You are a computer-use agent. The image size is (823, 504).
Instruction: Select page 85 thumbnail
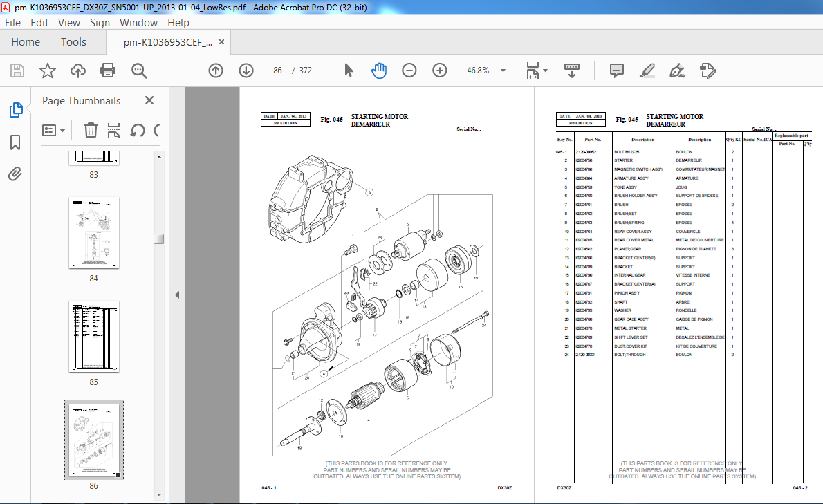(94, 337)
